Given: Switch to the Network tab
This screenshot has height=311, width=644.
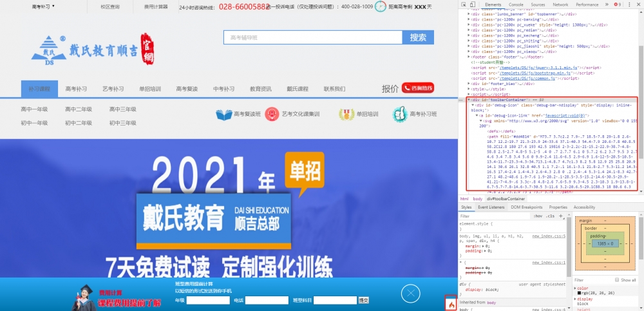Looking at the screenshot, I should click(560, 5).
